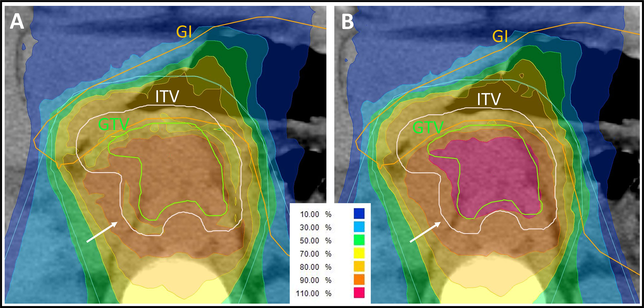Screen dimensions: 644x308
Task: Select the '10.00 %' legend text
Action: point(316,214)
